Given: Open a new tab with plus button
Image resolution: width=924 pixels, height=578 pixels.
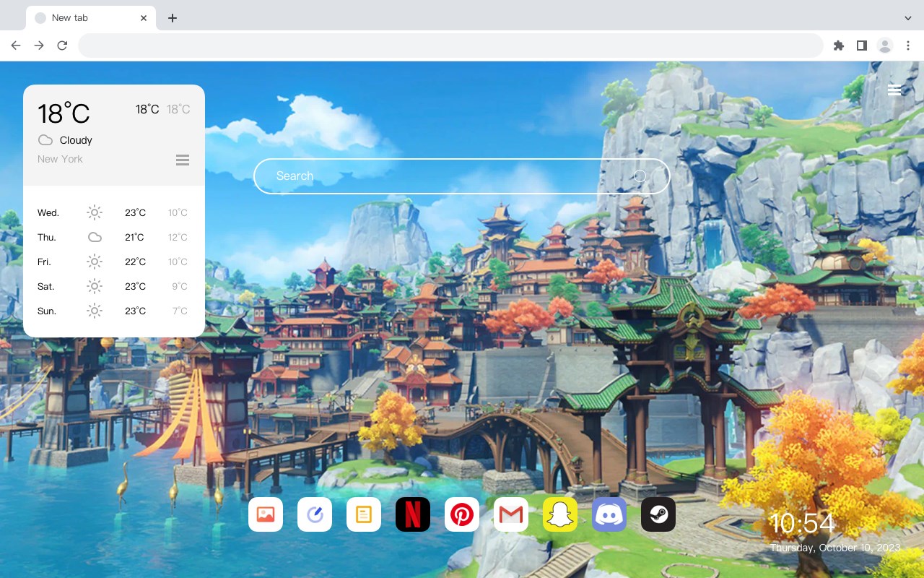Looking at the screenshot, I should (172, 18).
